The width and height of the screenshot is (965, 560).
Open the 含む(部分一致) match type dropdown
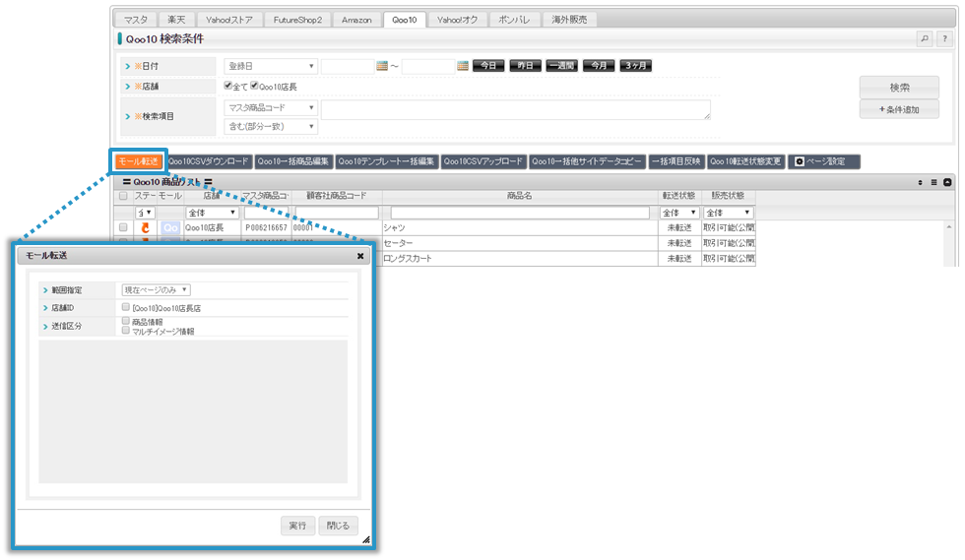point(271,126)
